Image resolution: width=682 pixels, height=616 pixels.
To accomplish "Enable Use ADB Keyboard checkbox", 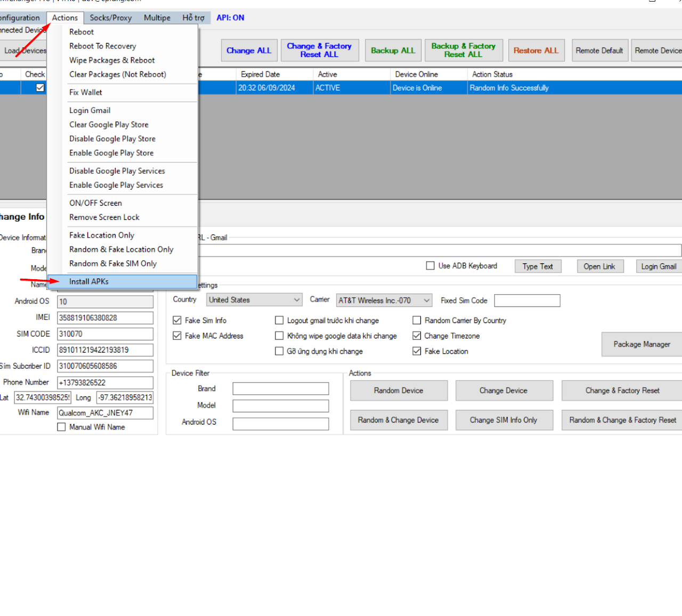I will point(431,266).
